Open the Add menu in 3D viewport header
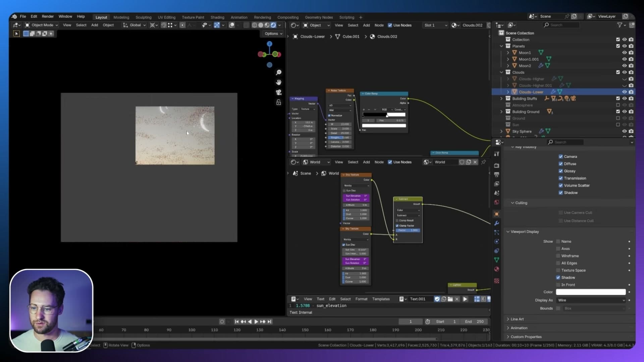The image size is (644, 362). [95, 25]
